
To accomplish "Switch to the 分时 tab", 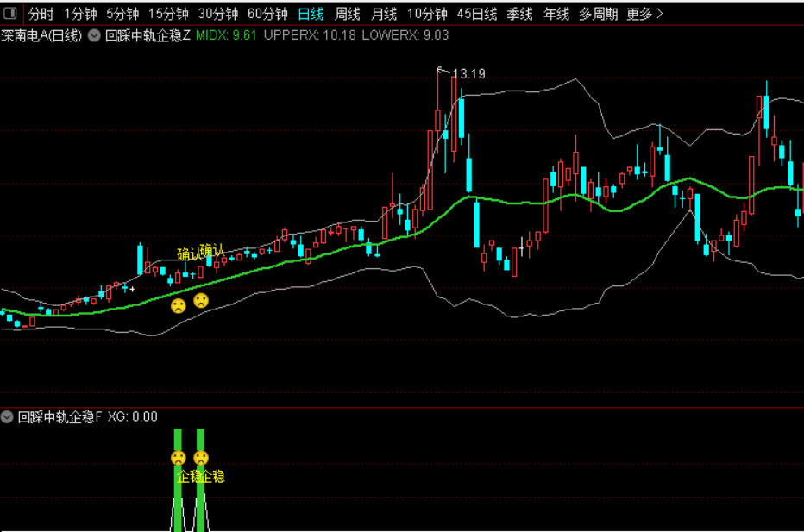I will 41,14.
